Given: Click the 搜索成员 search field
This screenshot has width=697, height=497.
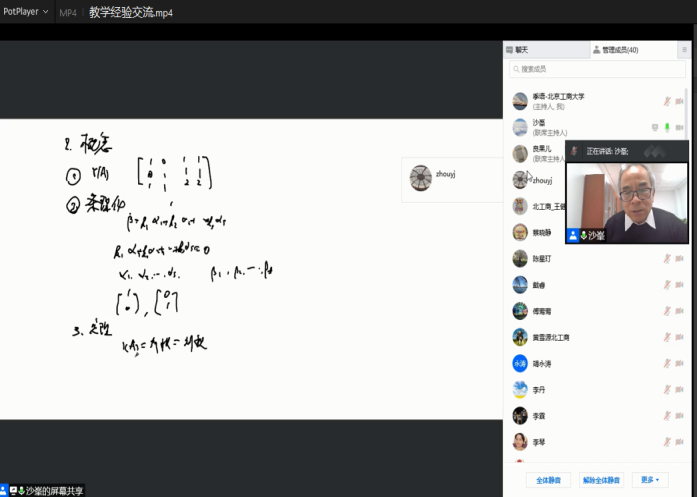Looking at the screenshot, I should pos(598,69).
